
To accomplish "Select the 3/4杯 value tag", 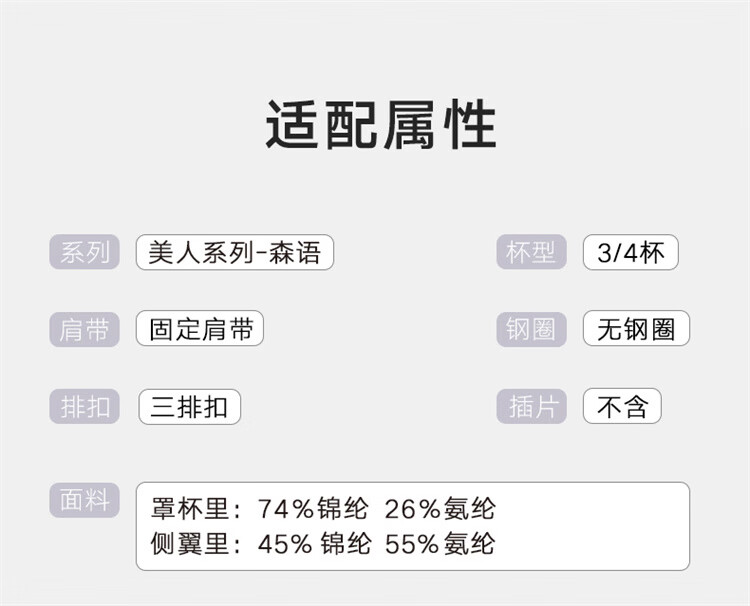I will (630, 252).
